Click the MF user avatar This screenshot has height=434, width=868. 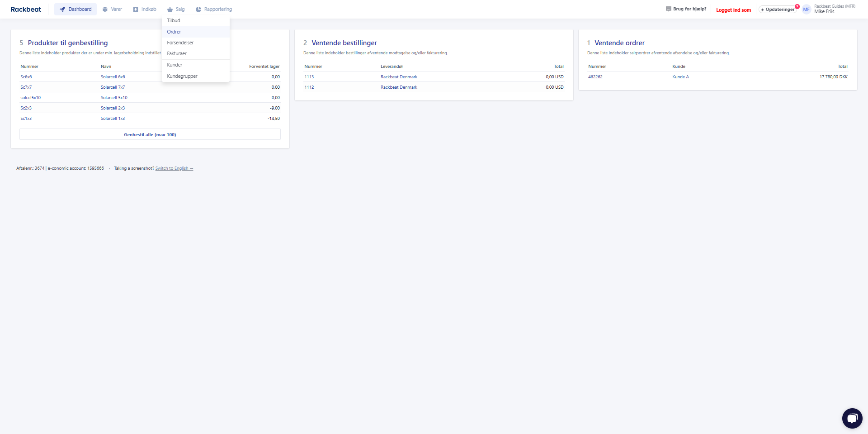pyautogui.click(x=807, y=10)
